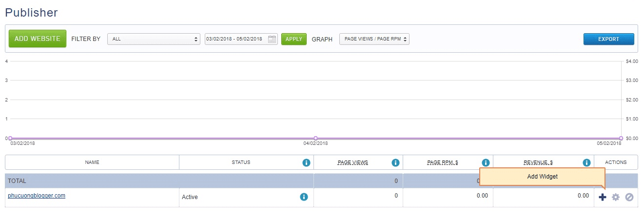Viewport: 644px width, 222px height.
Task: Click the Name column header
Action: [x=92, y=162]
